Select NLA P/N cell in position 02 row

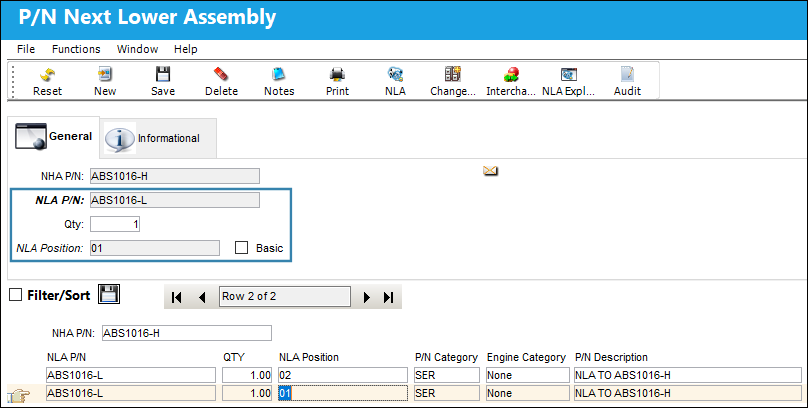click(131, 375)
